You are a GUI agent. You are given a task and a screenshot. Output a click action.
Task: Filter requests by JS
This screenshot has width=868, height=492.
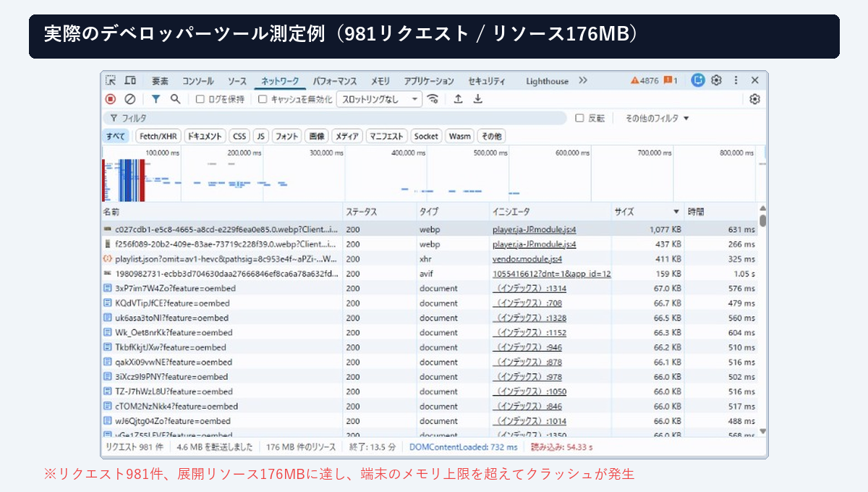pyautogui.click(x=260, y=136)
